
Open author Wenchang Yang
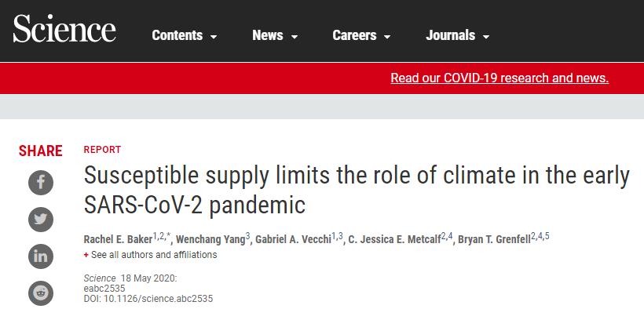[210, 239]
